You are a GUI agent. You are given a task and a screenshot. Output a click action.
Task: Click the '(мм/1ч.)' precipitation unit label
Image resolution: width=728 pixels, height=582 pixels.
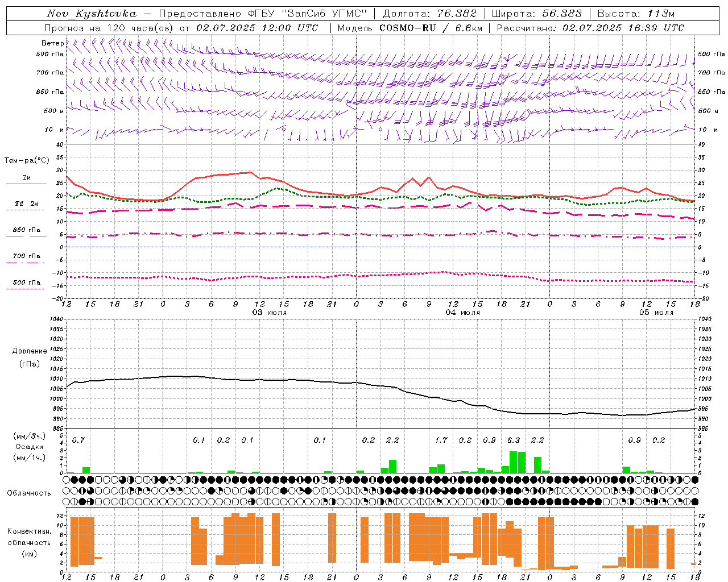pos(29,458)
